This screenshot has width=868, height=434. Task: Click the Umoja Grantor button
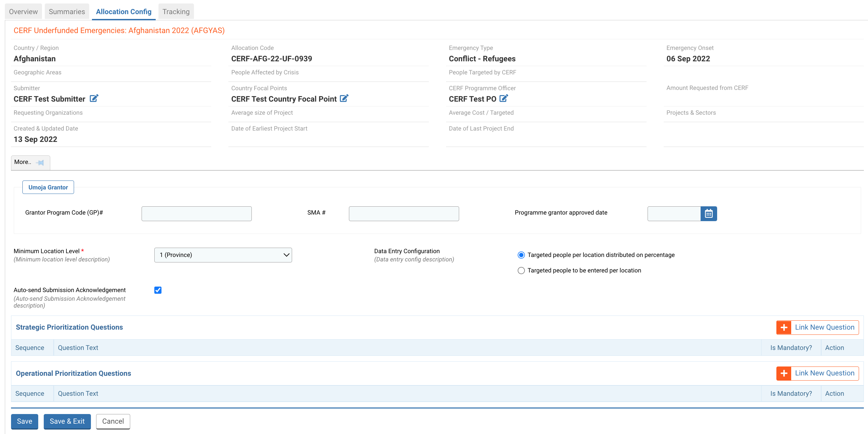point(48,187)
